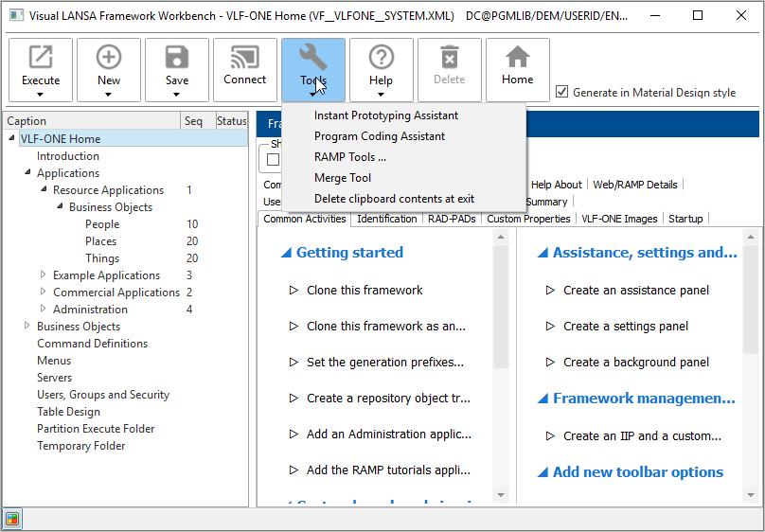Viewport: 765px width, 532px height.
Task: Expand the Commercial Applications node
Action: click(44, 292)
